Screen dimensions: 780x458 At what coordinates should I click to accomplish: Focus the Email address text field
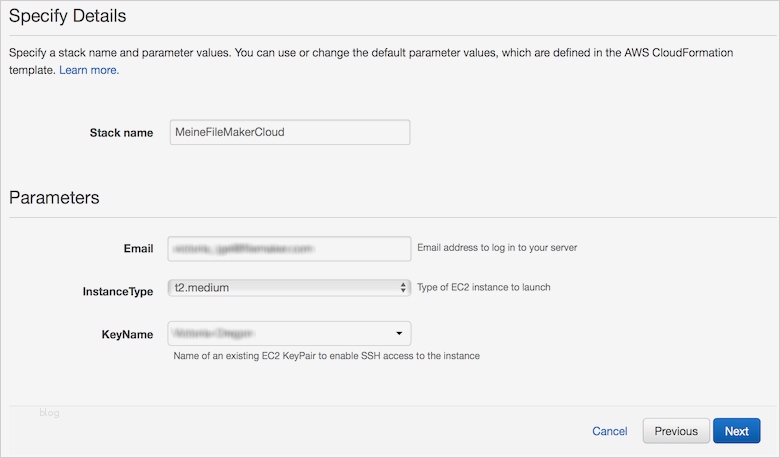(290, 247)
